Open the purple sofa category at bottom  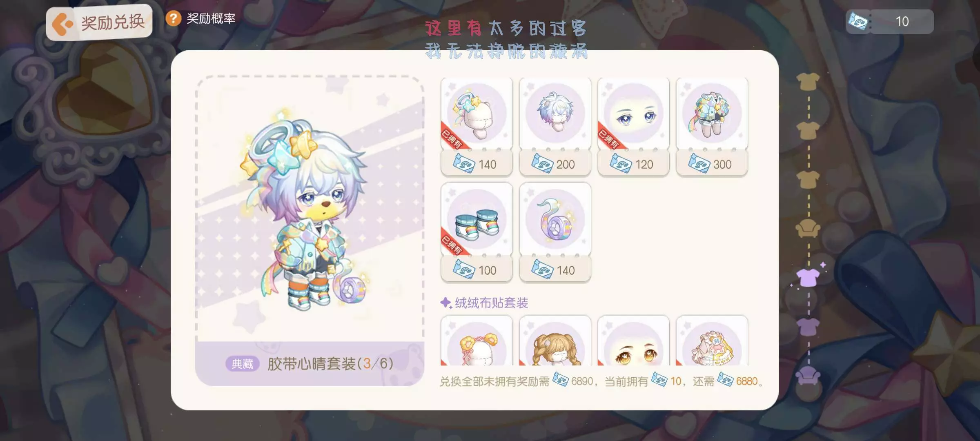point(808,376)
